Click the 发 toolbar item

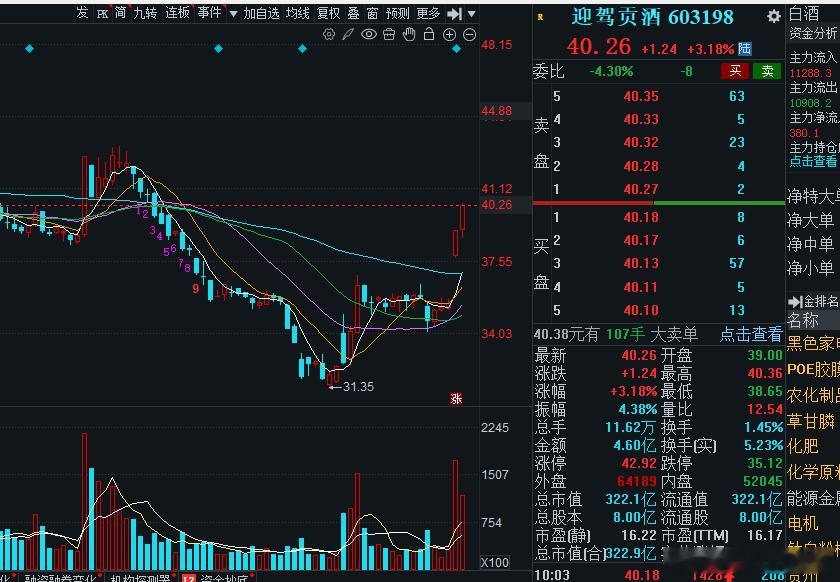click(x=82, y=13)
